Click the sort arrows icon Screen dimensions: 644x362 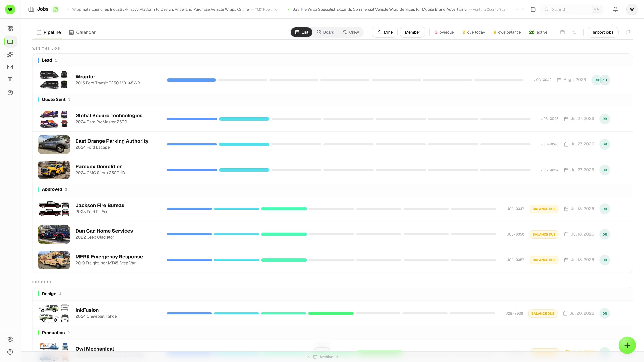point(574,32)
